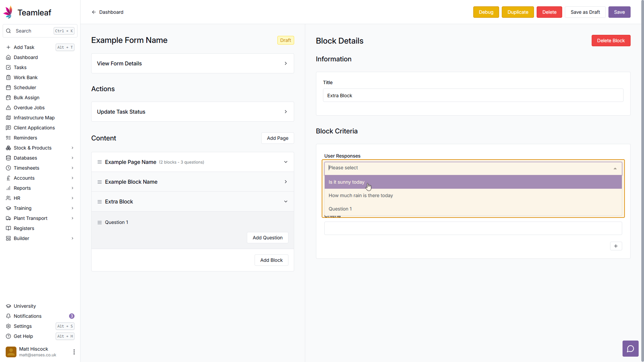This screenshot has height=362, width=644.
Task: Open the Work Bank menu item
Action: coord(25,77)
